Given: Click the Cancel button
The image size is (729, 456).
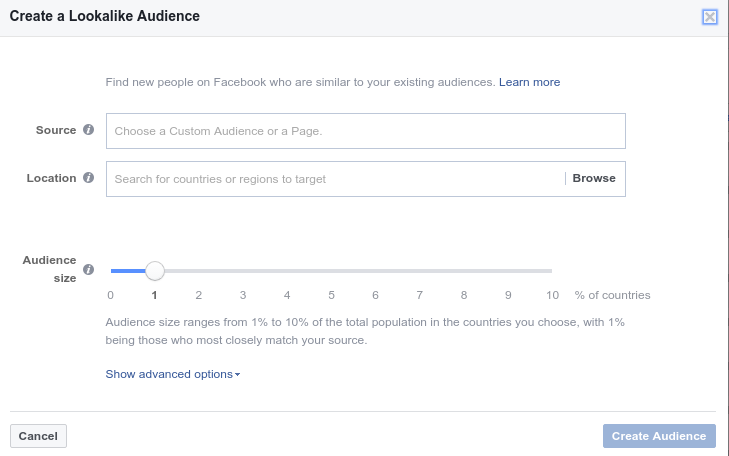Looking at the screenshot, I should pos(38,436).
